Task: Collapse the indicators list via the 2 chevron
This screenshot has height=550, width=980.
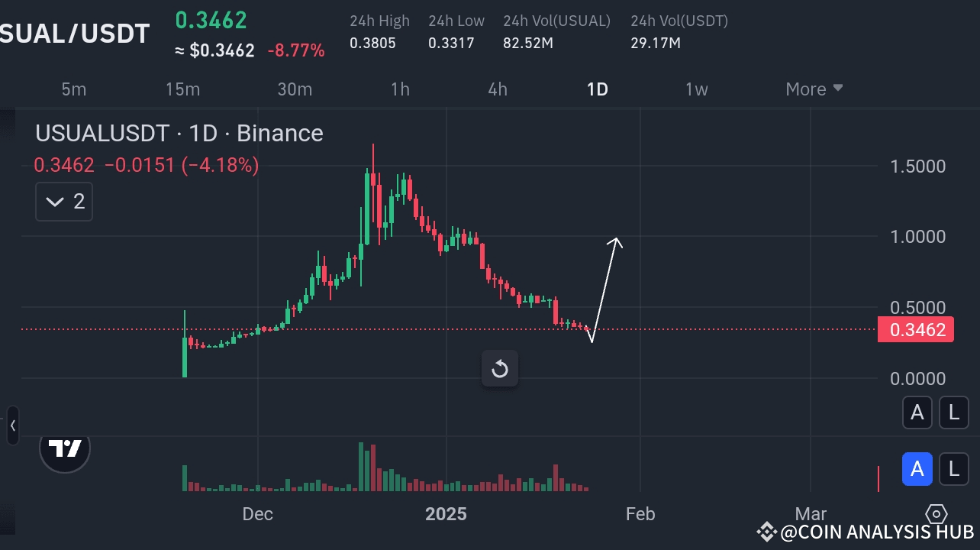Action: [x=63, y=201]
